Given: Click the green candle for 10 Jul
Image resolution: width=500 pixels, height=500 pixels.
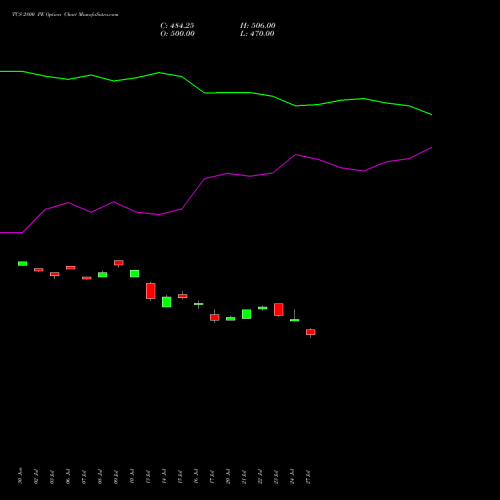Looking at the screenshot, I should [x=135, y=274].
